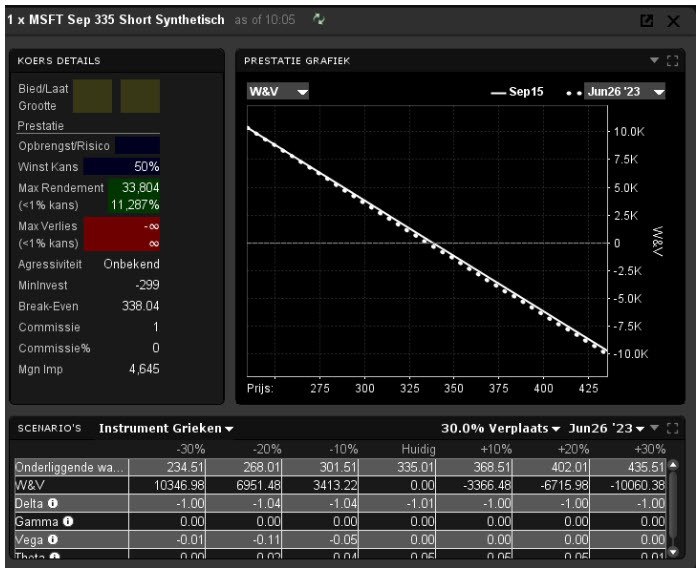This screenshot has width=699, height=571.
Task: Select the Huidig column header
Action: [418, 449]
